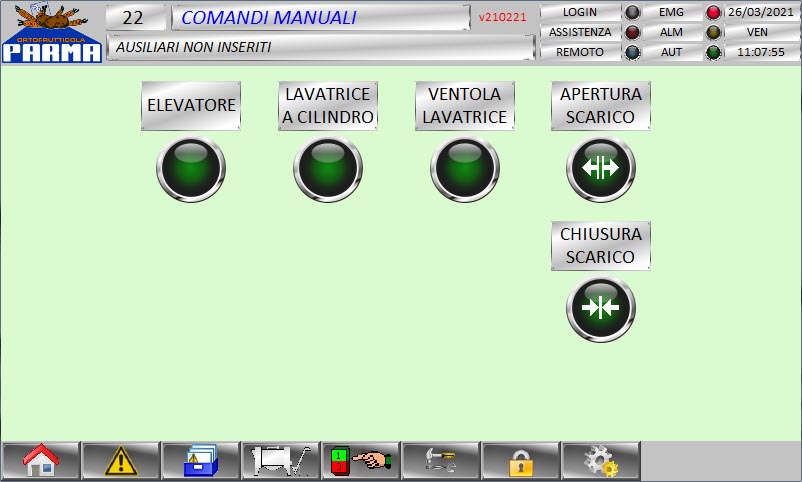Click the ALM alarm indicator light

click(x=713, y=32)
